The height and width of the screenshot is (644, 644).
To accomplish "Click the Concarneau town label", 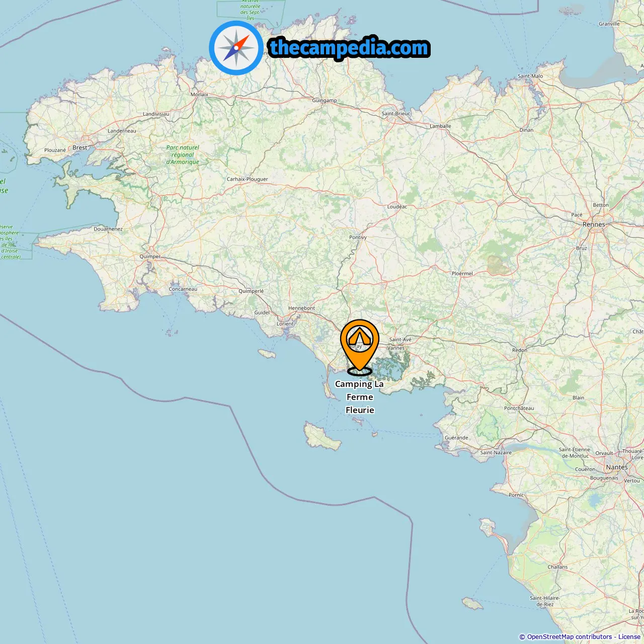I will click(x=183, y=289).
